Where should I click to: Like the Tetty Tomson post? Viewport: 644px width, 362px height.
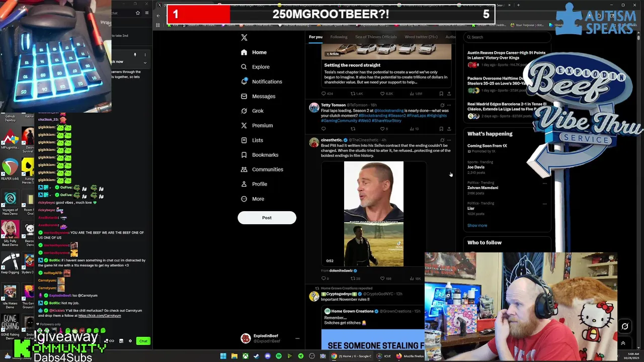coord(383,129)
